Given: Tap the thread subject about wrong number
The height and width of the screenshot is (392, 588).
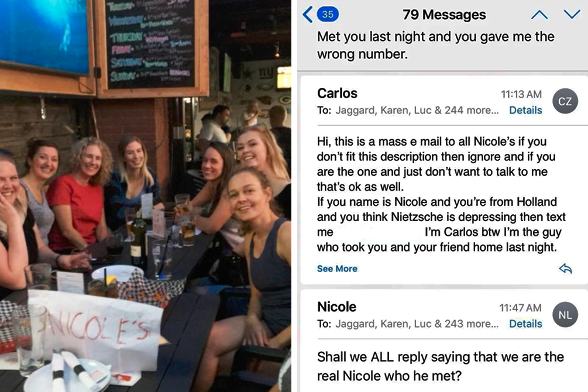Looking at the screenshot, I should coord(435,45).
